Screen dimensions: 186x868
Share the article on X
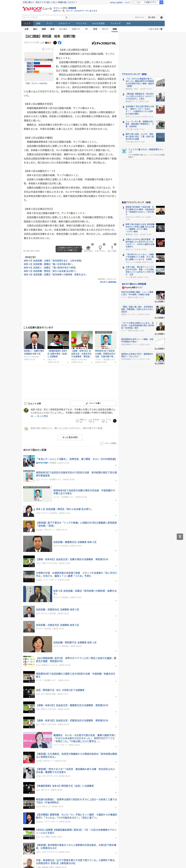[x=55, y=43]
